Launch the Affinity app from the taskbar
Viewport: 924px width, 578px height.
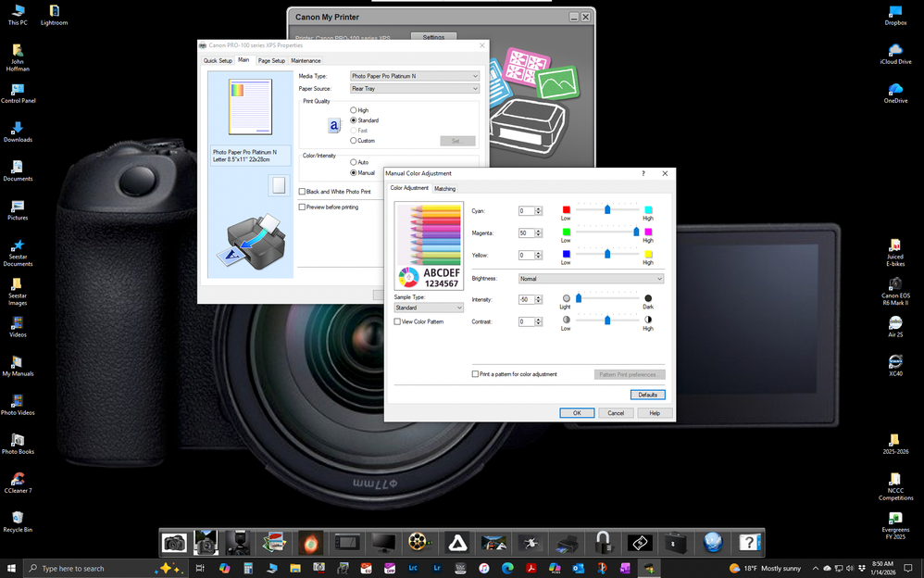tap(457, 544)
